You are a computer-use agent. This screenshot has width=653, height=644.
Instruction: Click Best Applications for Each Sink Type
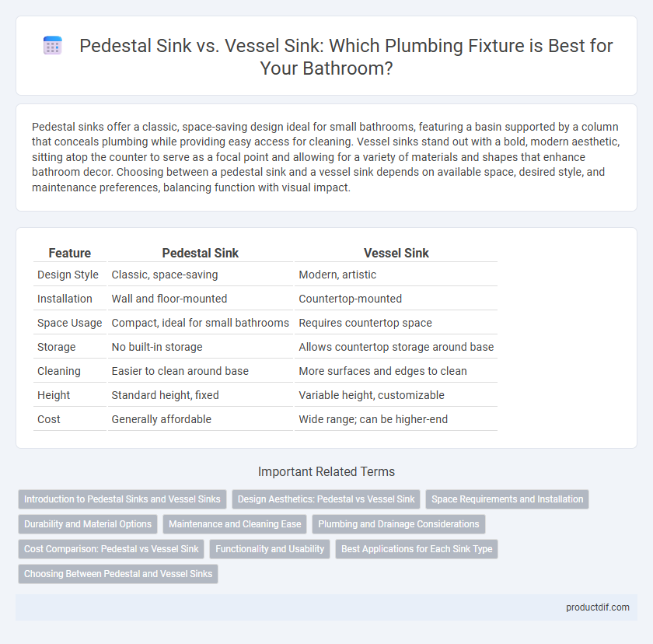pos(417,549)
